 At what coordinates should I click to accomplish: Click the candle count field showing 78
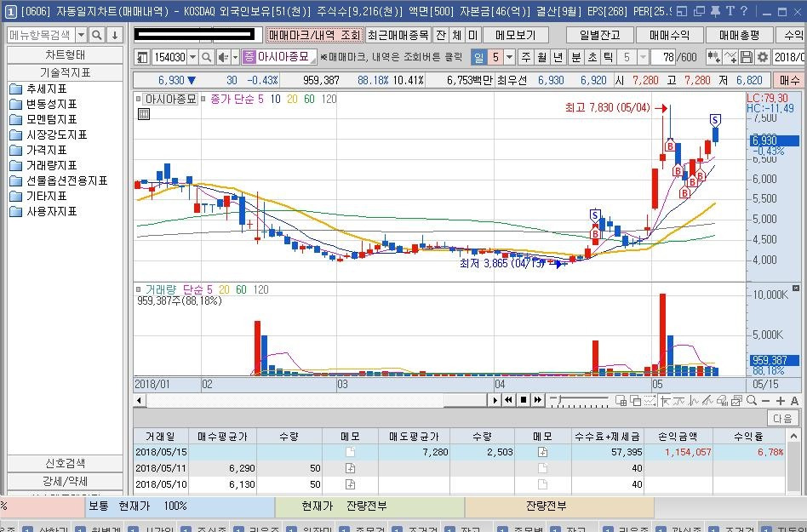(x=663, y=57)
